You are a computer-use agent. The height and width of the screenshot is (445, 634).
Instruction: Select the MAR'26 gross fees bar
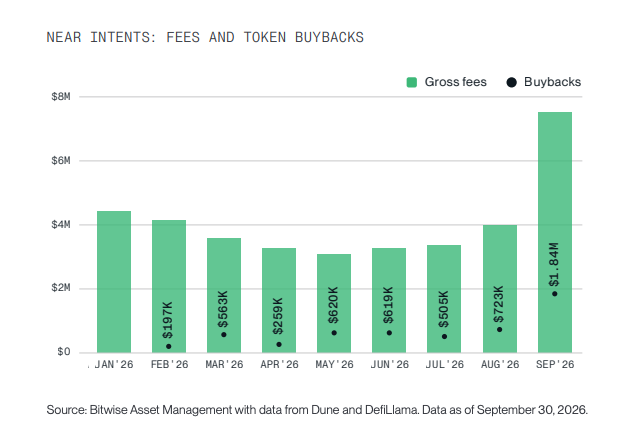(224, 295)
